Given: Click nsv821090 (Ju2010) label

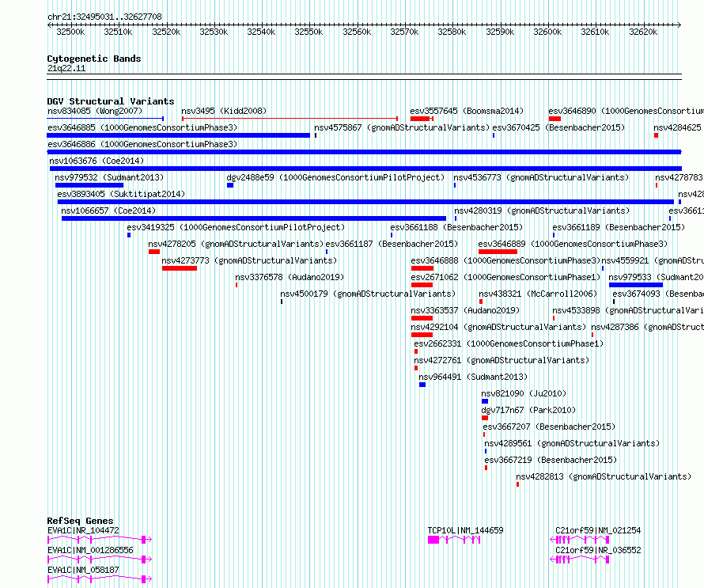Looking at the screenshot, I should (x=524, y=393).
